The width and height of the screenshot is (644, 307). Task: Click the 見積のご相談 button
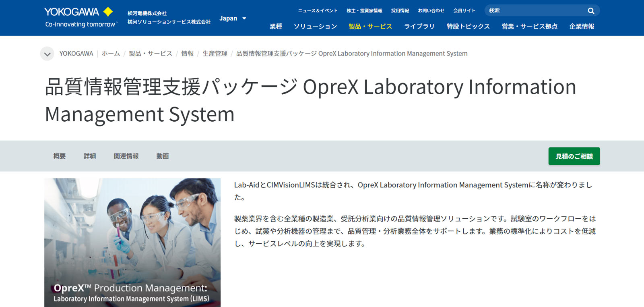tap(574, 156)
